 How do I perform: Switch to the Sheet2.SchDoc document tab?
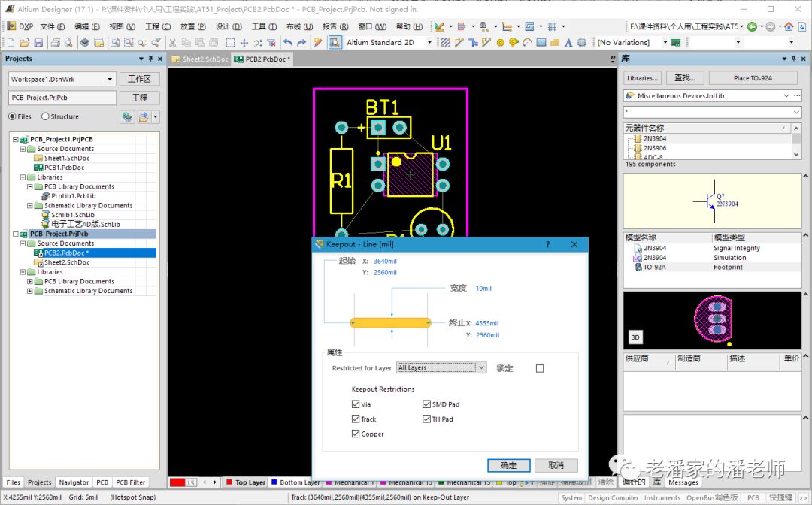(199, 59)
